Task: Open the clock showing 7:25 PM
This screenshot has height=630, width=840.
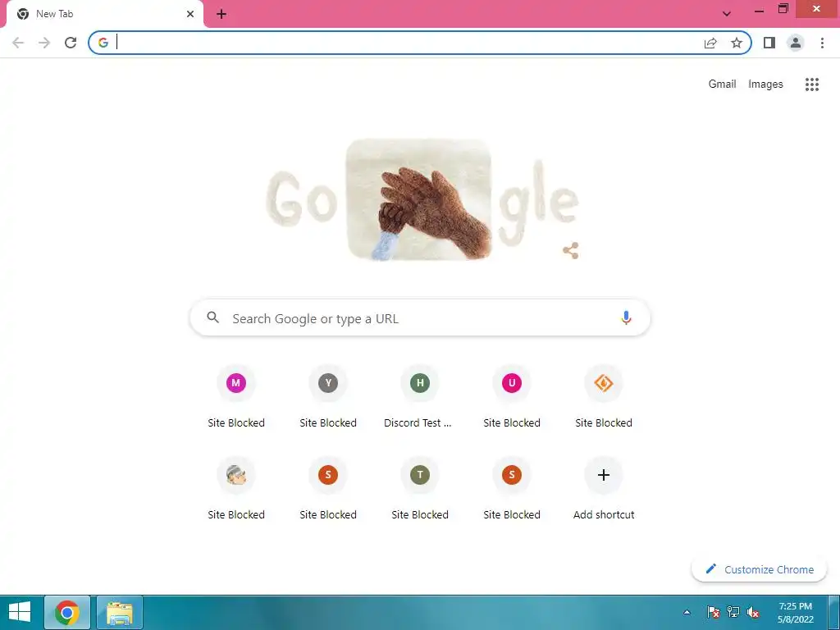Action: click(796, 612)
